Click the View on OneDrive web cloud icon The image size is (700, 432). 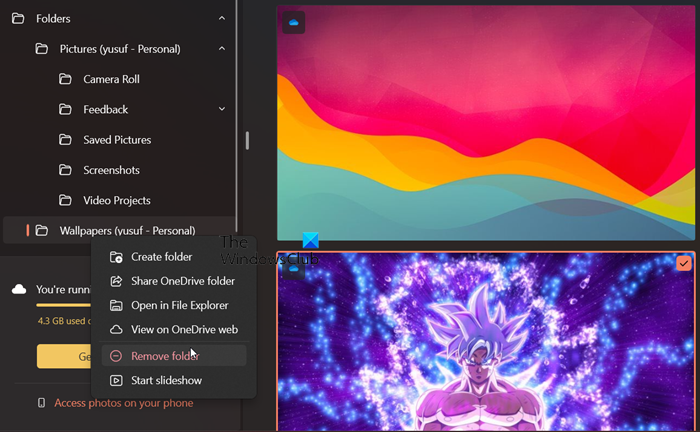click(x=116, y=329)
